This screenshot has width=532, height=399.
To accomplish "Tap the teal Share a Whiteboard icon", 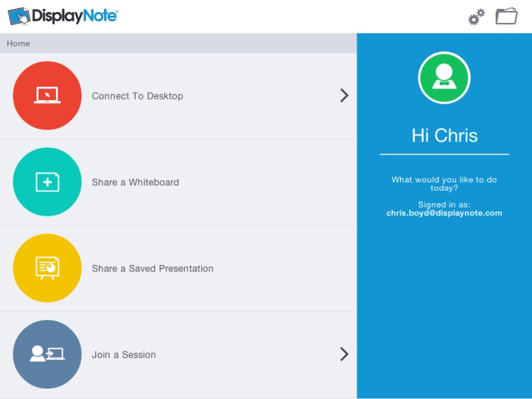I will pos(47,182).
